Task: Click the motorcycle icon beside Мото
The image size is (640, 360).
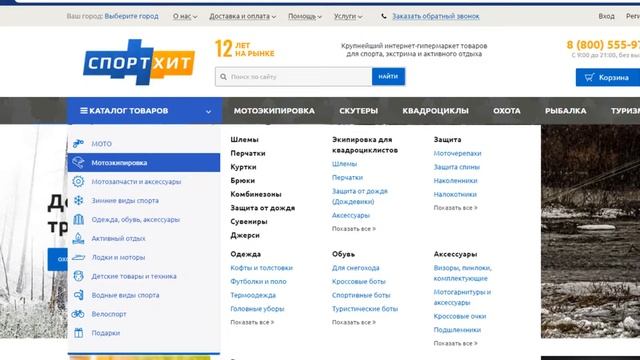Action: tap(78, 143)
